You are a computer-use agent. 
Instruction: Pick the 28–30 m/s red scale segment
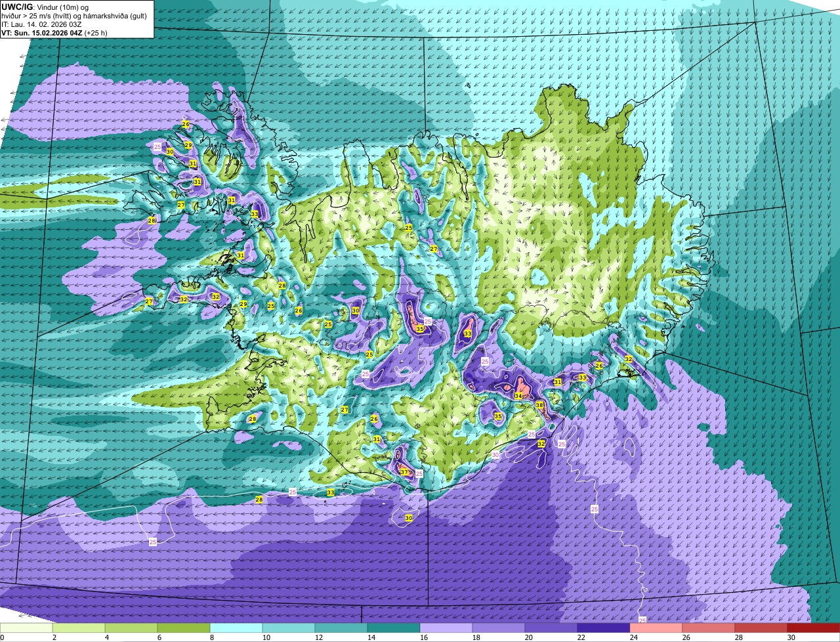[x=761, y=628]
